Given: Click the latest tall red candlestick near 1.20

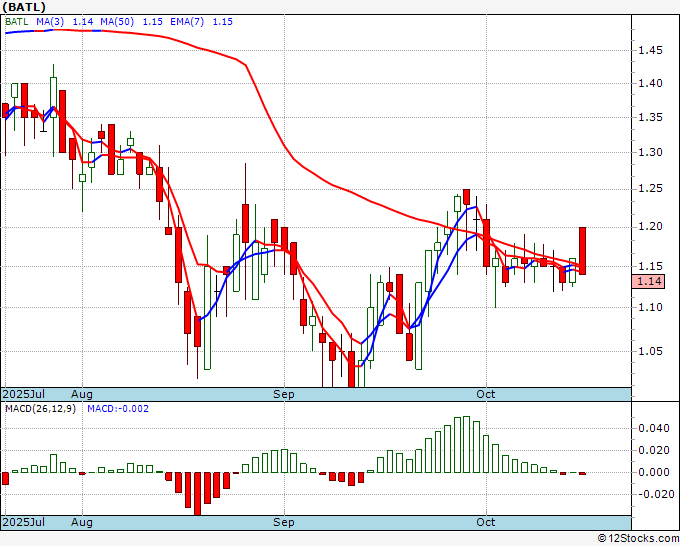Looking at the screenshot, I should tap(582, 251).
